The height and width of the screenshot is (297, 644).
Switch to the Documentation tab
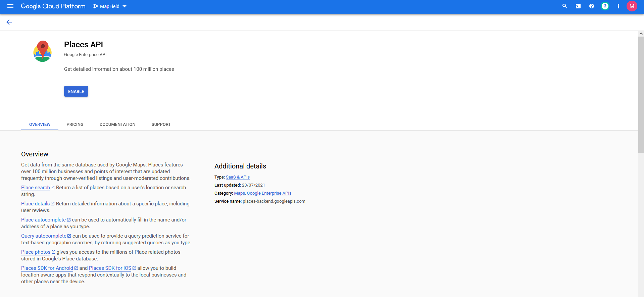click(x=117, y=125)
